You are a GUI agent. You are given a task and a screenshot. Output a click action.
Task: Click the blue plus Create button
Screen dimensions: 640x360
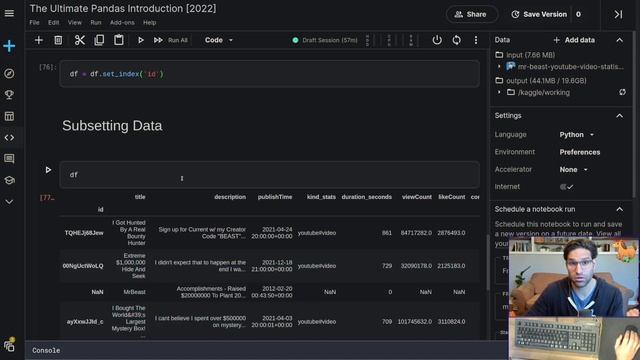tap(9, 46)
